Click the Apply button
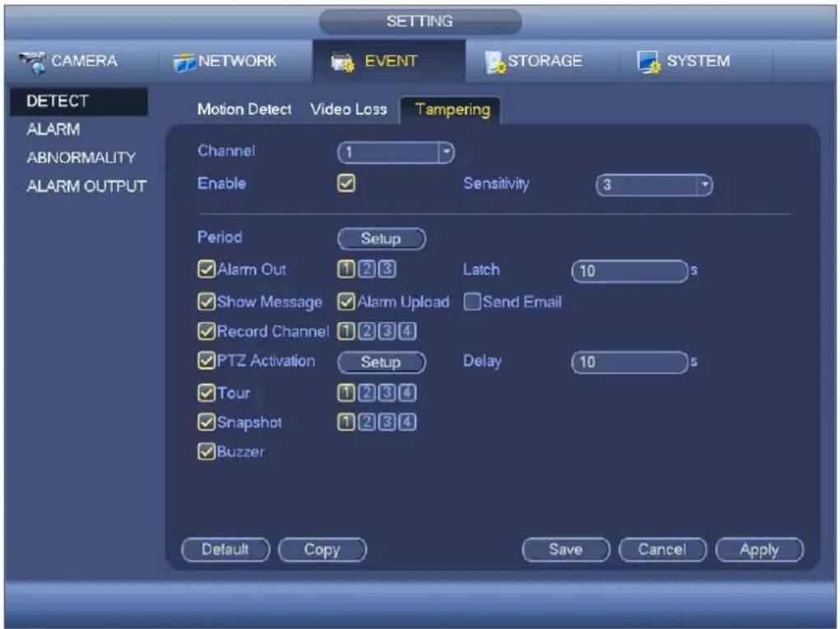This screenshot has width=840, height=629. tap(759, 550)
